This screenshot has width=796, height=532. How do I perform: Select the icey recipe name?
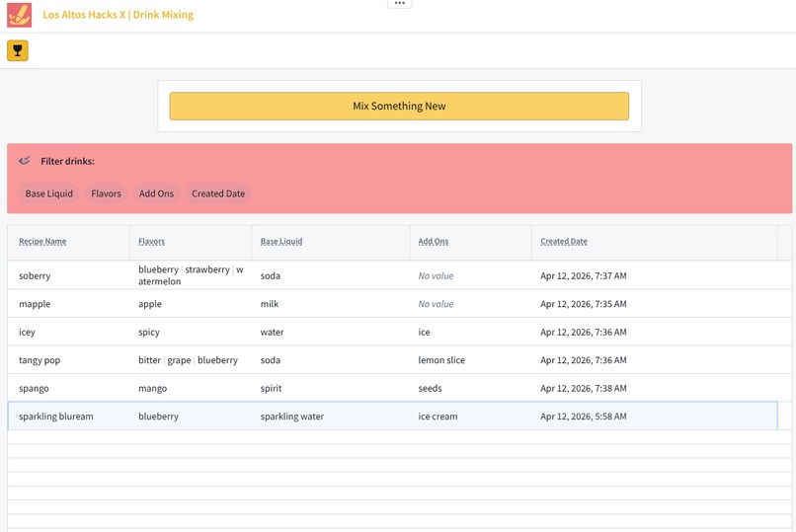pyautogui.click(x=27, y=333)
